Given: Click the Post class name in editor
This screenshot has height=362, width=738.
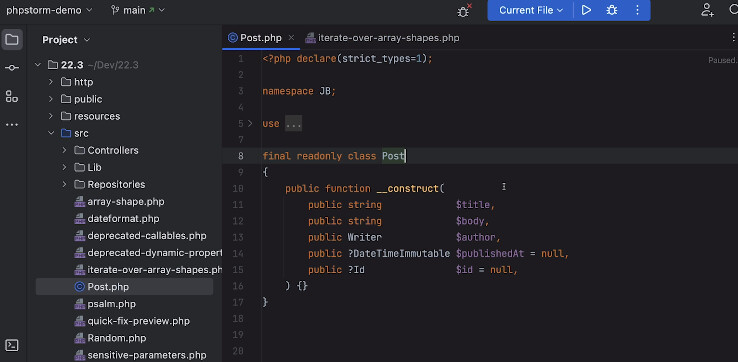Looking at the screenshot, I should pyautogui.click(x=393, y=156).
